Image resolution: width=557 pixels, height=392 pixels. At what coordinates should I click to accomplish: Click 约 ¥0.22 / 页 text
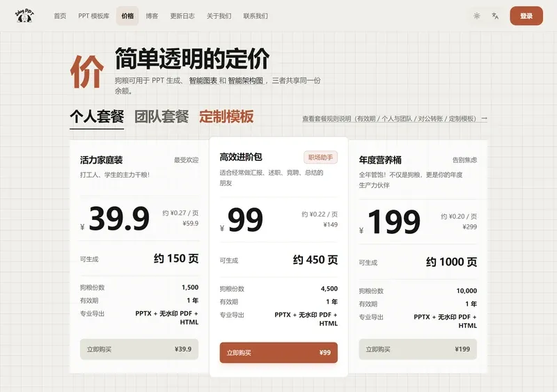pos(320,214)
